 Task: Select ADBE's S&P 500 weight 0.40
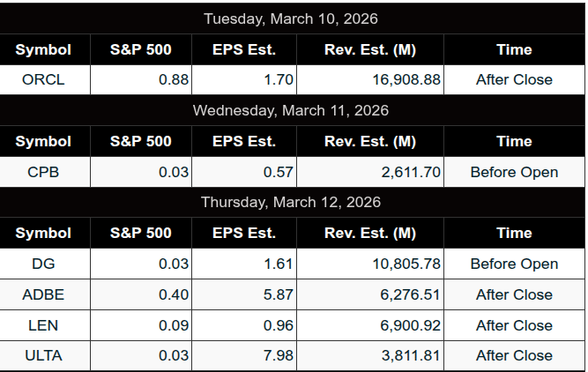pos(174,294)
